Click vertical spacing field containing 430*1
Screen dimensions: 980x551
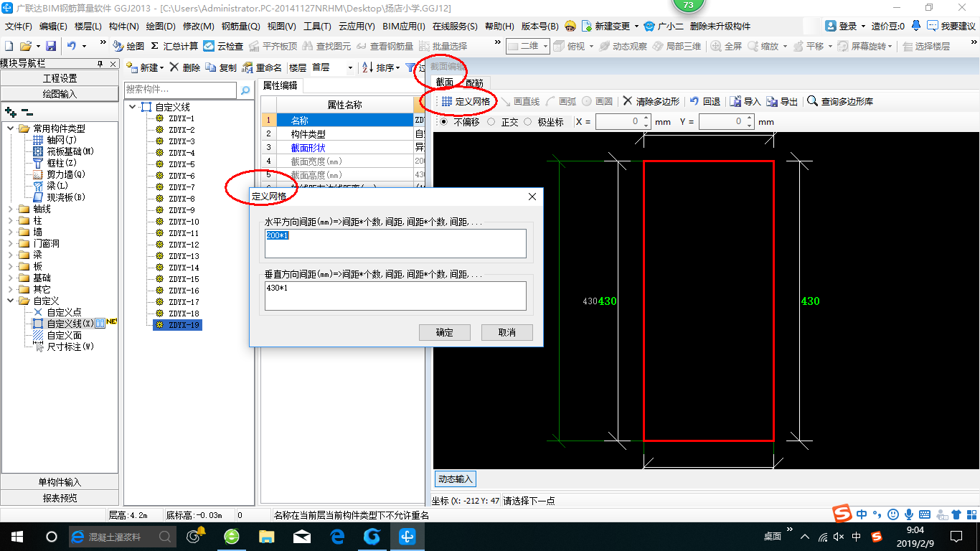tap(395, 296)
